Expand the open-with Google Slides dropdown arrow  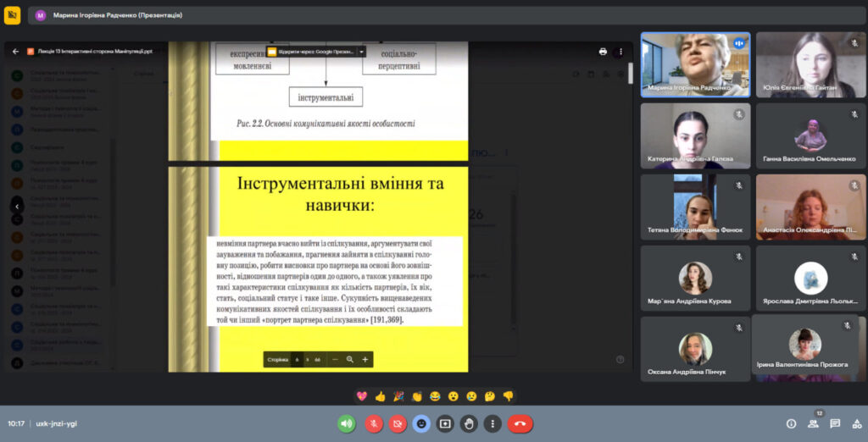362,51
